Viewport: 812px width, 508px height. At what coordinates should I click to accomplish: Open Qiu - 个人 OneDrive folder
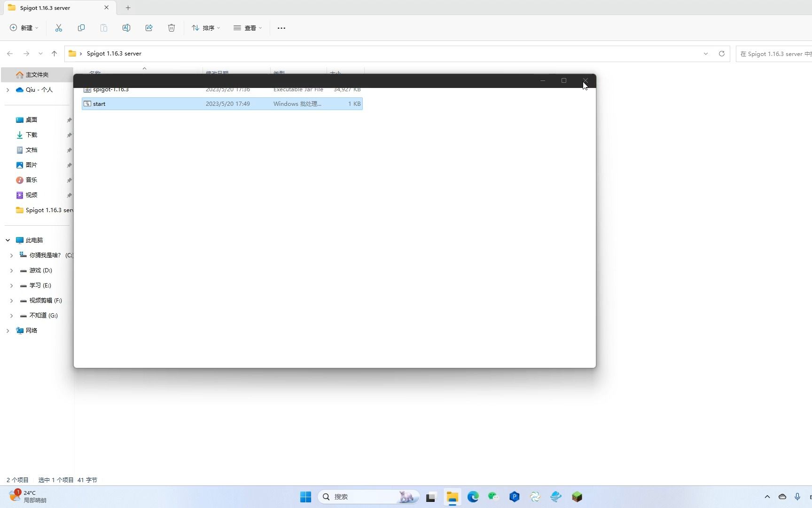[x=39, y=90]
